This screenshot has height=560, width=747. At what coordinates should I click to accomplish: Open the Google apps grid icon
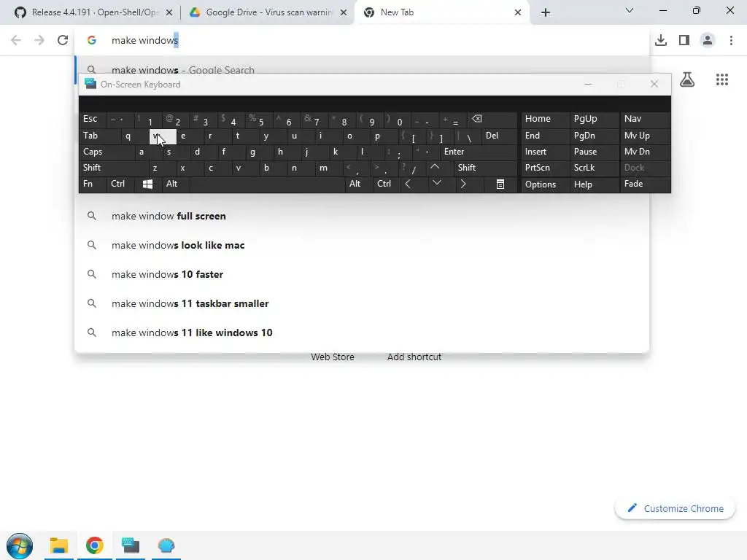point(722,79)
